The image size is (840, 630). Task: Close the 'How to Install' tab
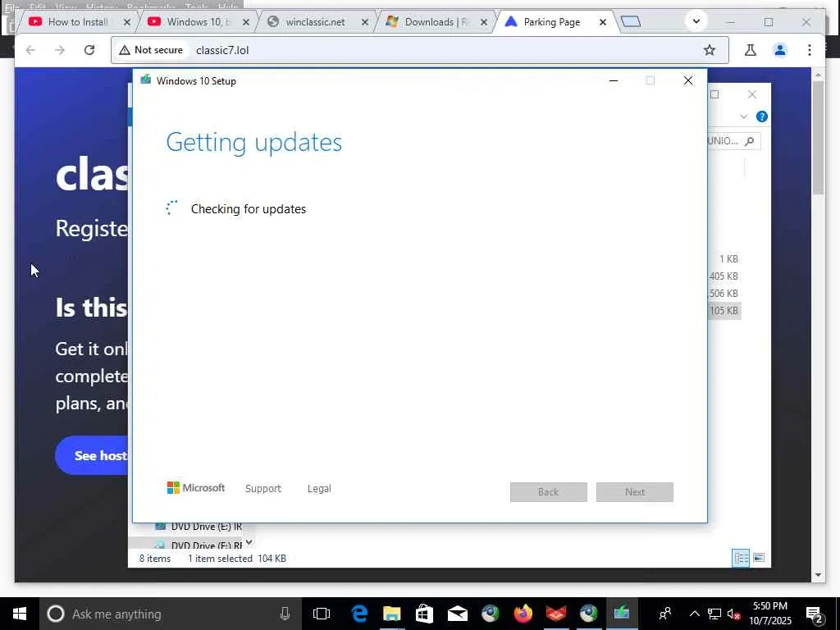click(127, 22)
